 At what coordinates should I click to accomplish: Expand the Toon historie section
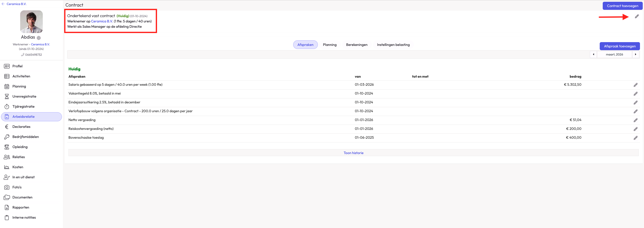pos(353,153)
